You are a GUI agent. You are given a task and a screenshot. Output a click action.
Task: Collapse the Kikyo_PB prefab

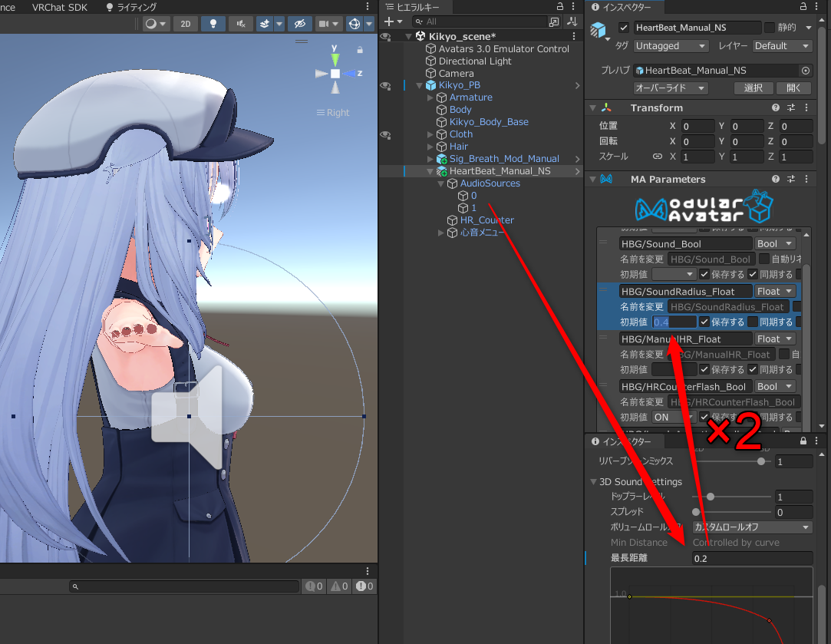click(x=419, y=85)
